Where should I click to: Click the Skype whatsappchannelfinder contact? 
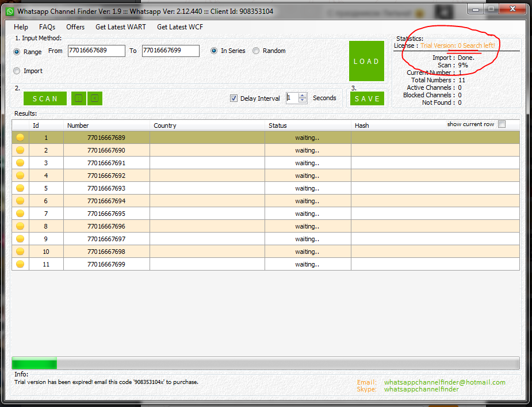(422, 389)
